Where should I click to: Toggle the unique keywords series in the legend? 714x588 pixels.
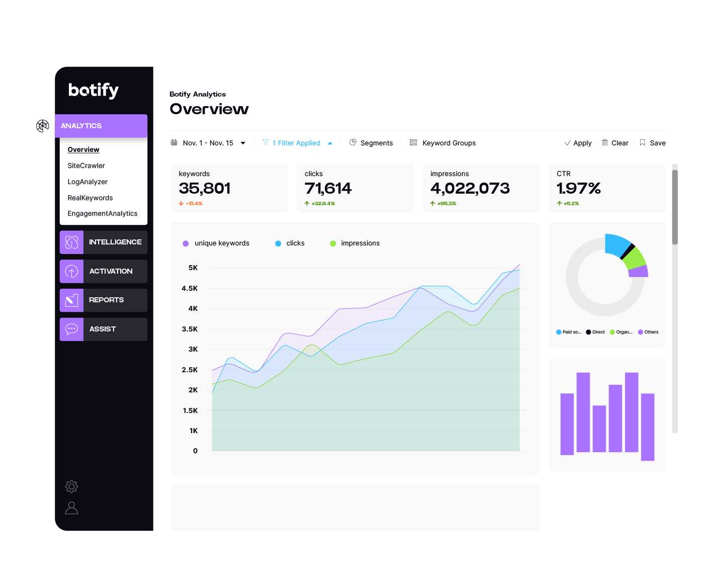click(216, 243)
